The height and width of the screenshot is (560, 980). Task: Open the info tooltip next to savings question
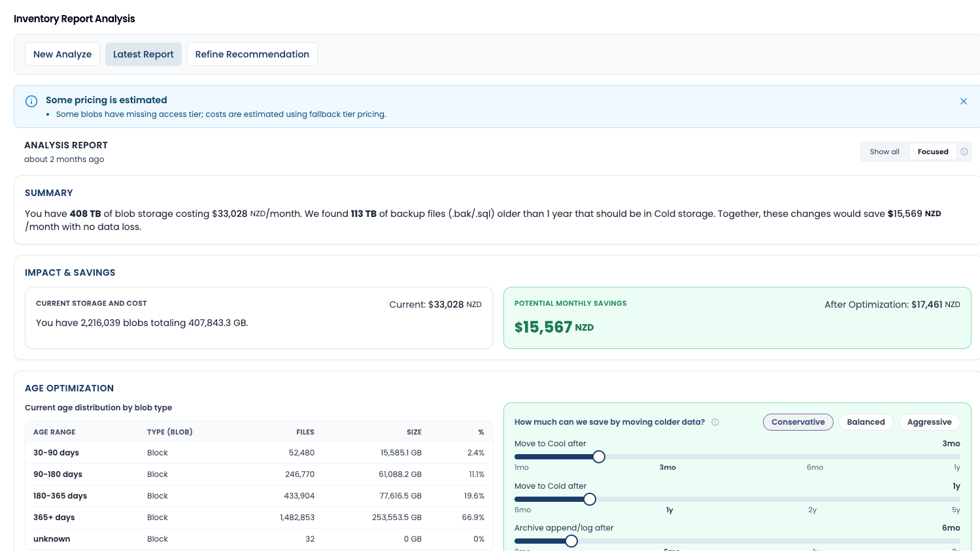click(715, 422)
